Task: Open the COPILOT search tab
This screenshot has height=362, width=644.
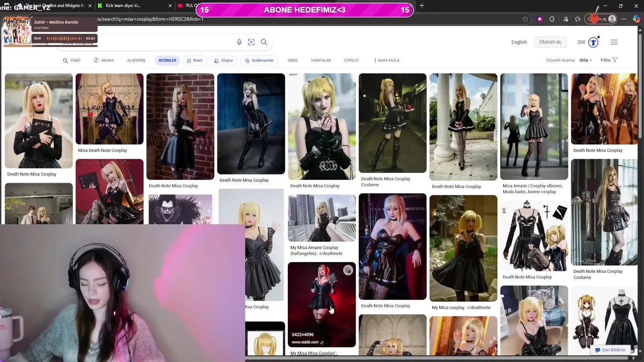Action: point(351,60)
